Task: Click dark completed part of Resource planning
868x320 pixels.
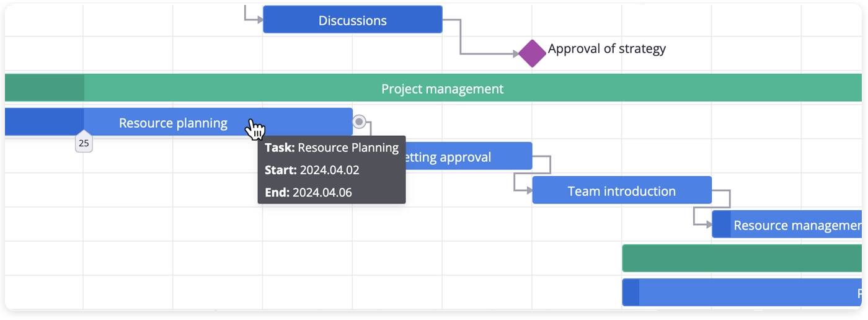Action: tap(43, 122)
